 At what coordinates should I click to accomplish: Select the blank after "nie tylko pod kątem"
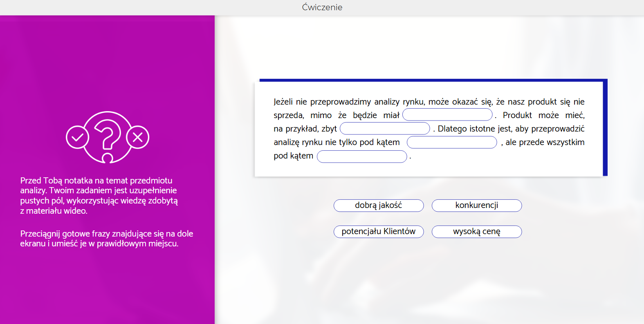pos(451,142)
